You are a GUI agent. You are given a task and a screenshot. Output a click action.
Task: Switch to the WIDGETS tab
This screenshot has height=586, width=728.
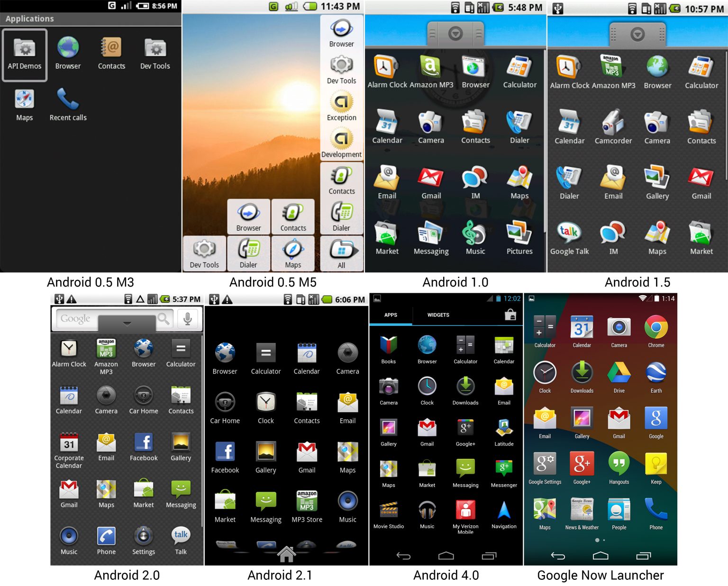coord(438,315)
